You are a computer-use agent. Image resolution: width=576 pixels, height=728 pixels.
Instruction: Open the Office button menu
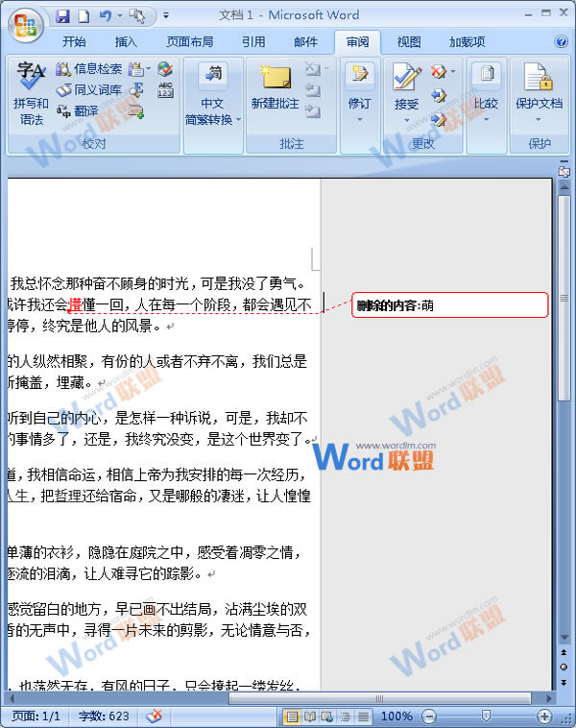[x=26, y=25]
